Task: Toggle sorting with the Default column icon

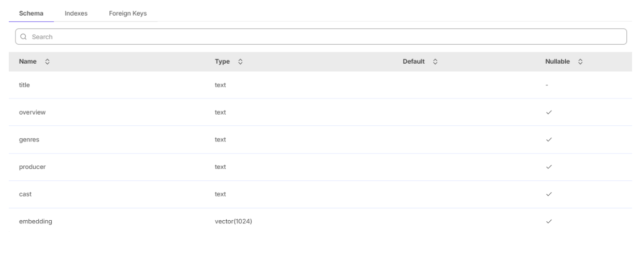Action: coord(435,62)
